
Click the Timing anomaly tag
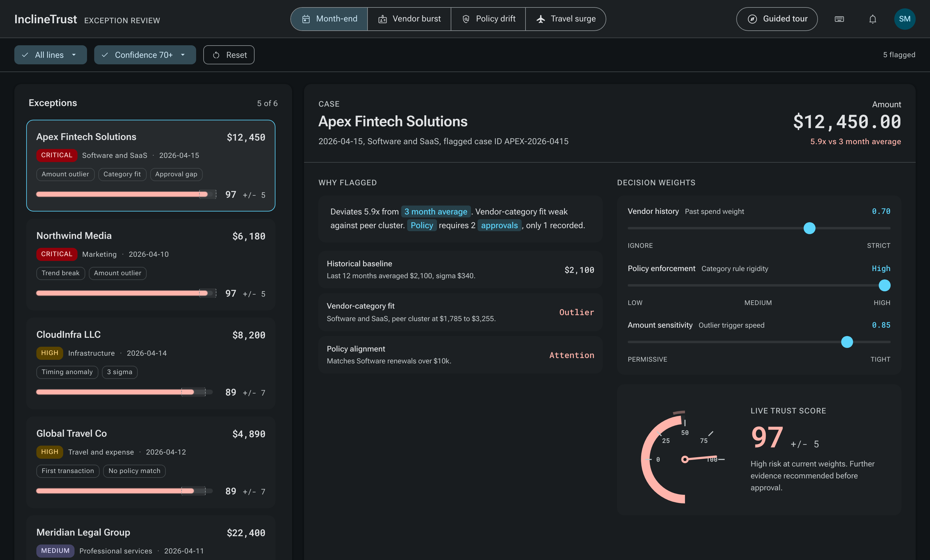pos(67,372)
